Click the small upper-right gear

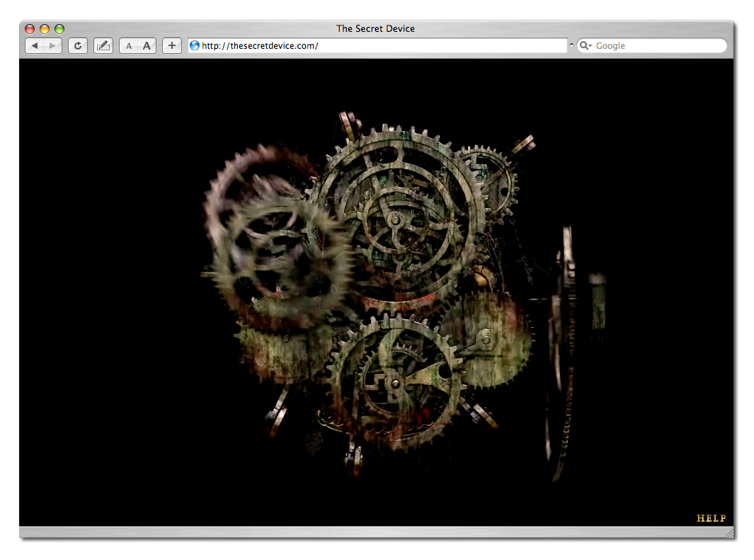tap(486, 177)
